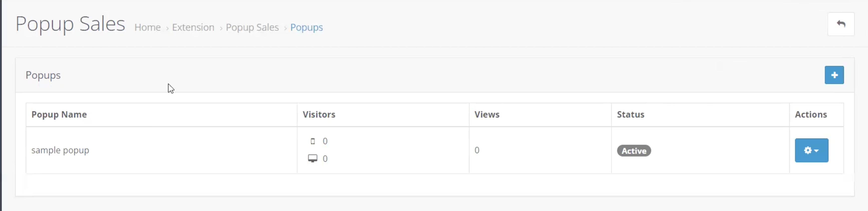Click the Popup Name column header
The height and width of the screenshot is (211, 868).
click(x=59, y=114)
